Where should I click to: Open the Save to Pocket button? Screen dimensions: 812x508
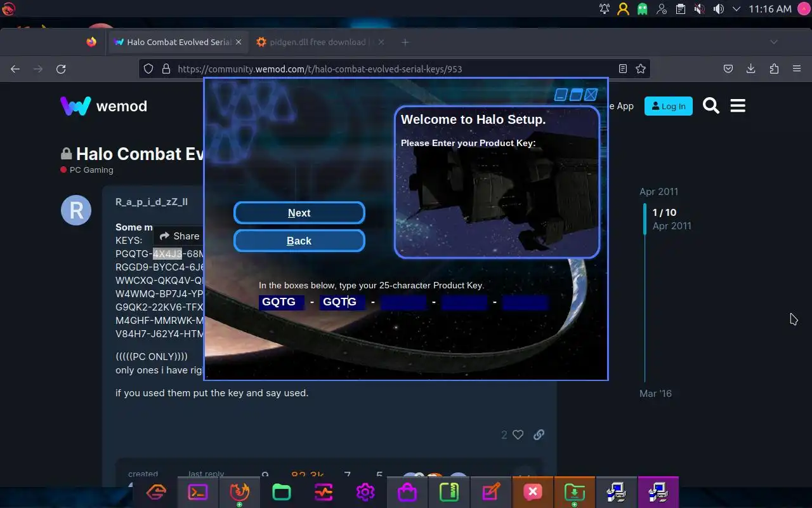(x=728, y=69)
